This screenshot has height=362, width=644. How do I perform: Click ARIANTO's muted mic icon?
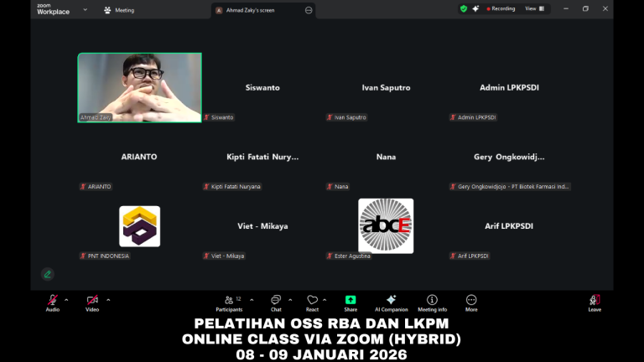83,187
